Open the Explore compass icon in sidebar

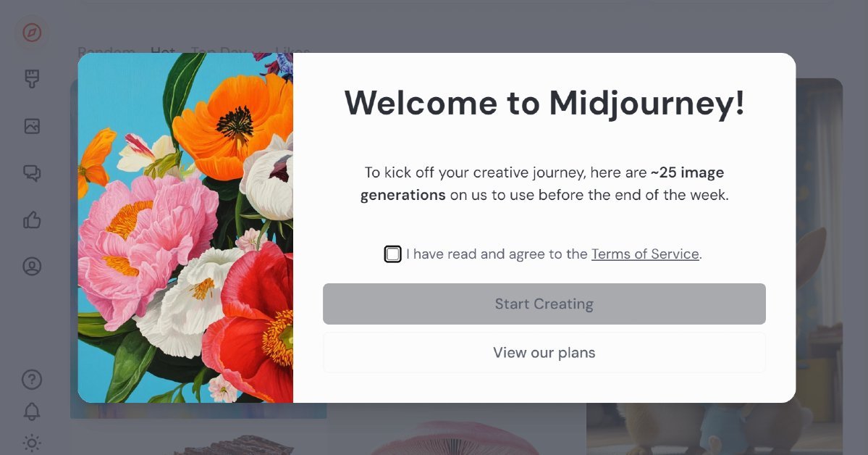(32, 33)
